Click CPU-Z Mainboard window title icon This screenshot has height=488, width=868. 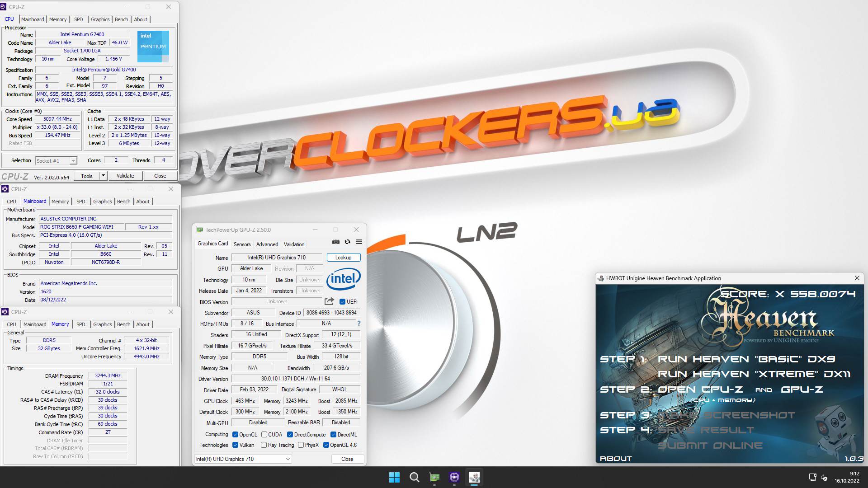[x=5, y=189]
